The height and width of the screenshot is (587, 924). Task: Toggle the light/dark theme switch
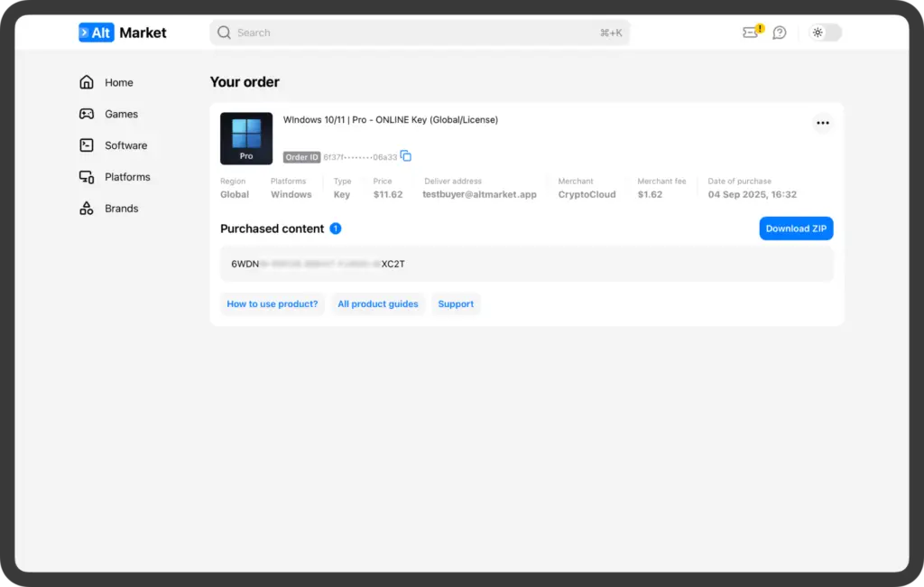[x=825, y=33]
